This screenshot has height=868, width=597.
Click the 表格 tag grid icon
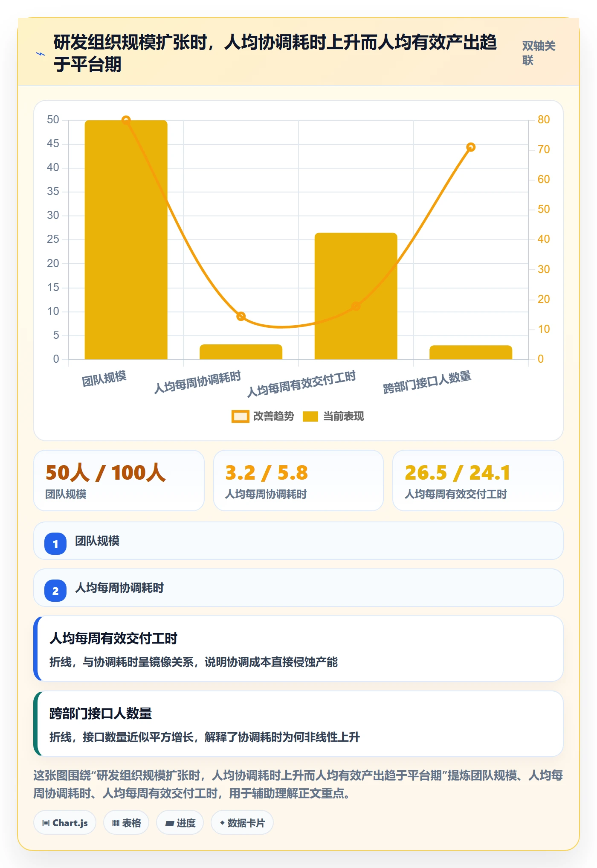point(116,823)
